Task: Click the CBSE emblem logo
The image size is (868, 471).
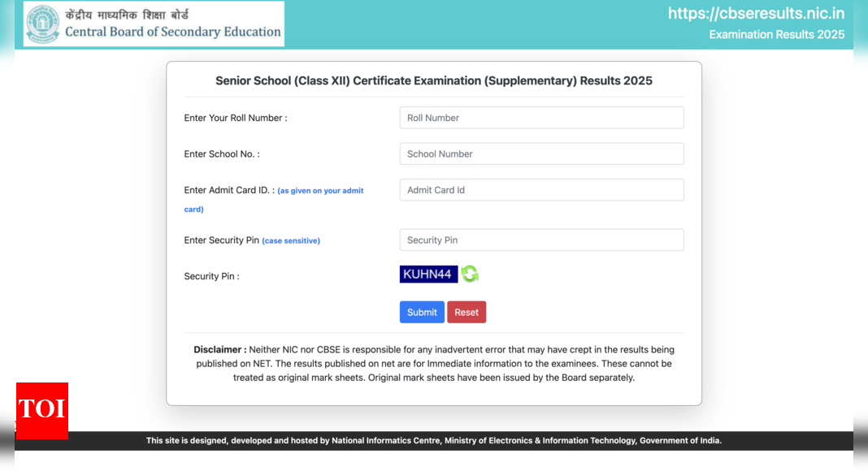Action: (42, 24)
